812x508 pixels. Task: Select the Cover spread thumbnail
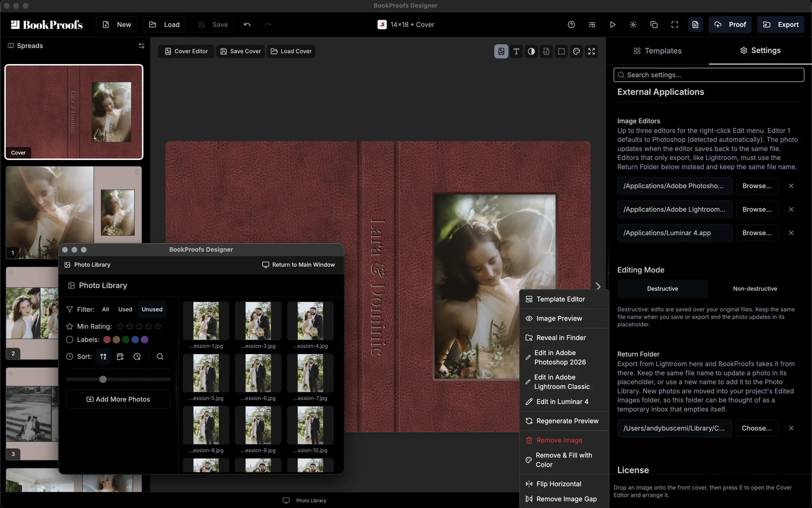74,112
